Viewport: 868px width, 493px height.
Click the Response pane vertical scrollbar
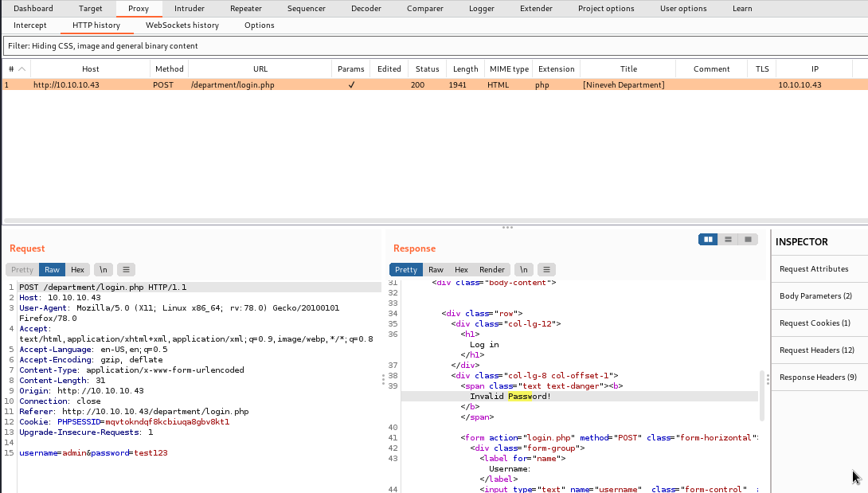[762, 395]
